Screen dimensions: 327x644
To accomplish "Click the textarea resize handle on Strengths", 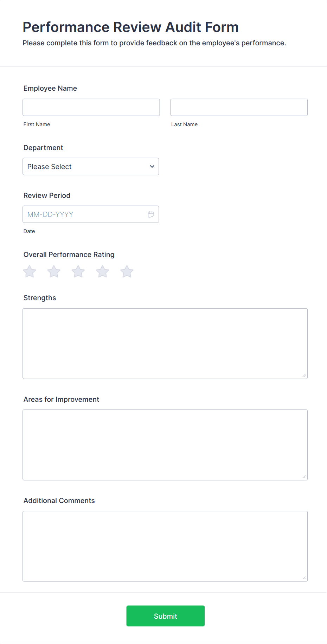I will click(x=303, y=375).
